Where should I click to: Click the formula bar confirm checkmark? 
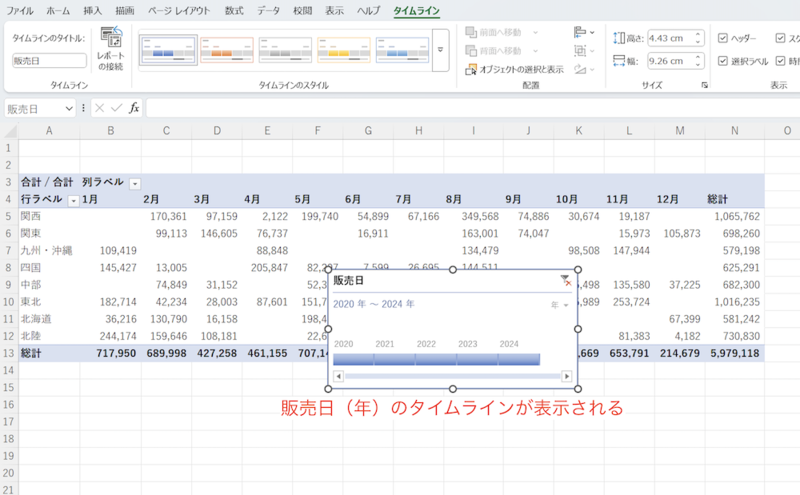point(116,108)
